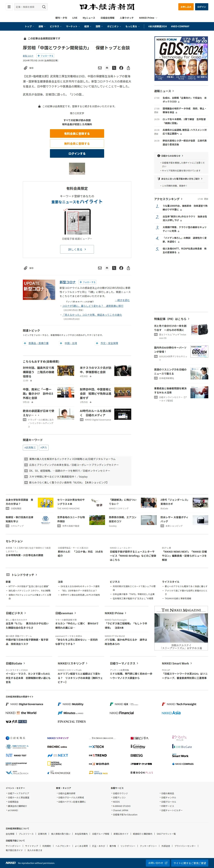The width and height of the screenshot is (214, 868).
Task: Open the hamburger menu icon
Action: (9, 7)
